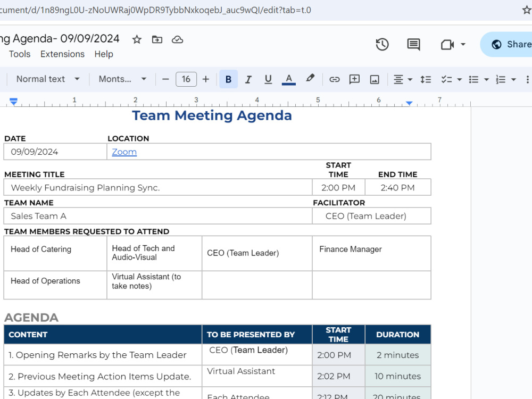The width and height of the screenshot is (532, 399).
Task: Open the Zoom location link
Action: [124, 152]
